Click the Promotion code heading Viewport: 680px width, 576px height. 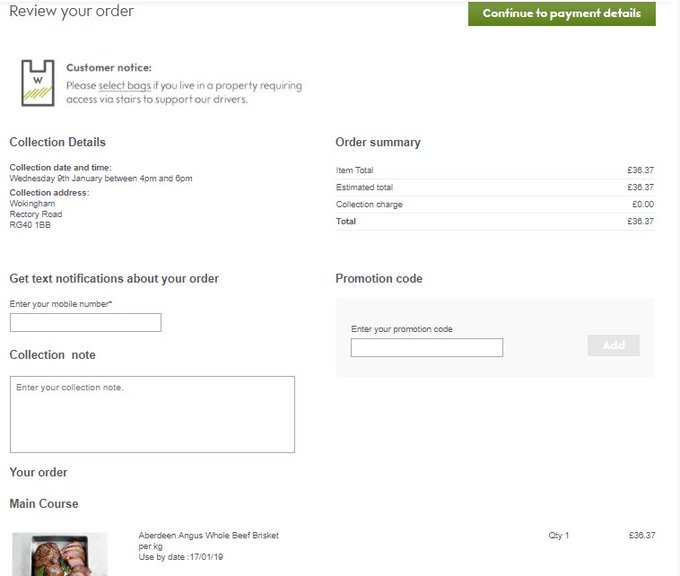tap(379, 278)
